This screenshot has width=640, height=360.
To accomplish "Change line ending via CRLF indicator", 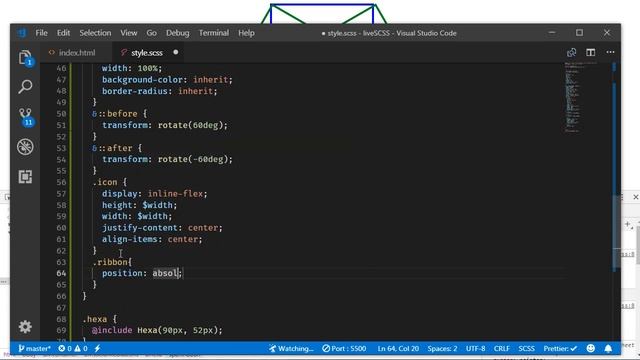I will [x=502, y=348].
